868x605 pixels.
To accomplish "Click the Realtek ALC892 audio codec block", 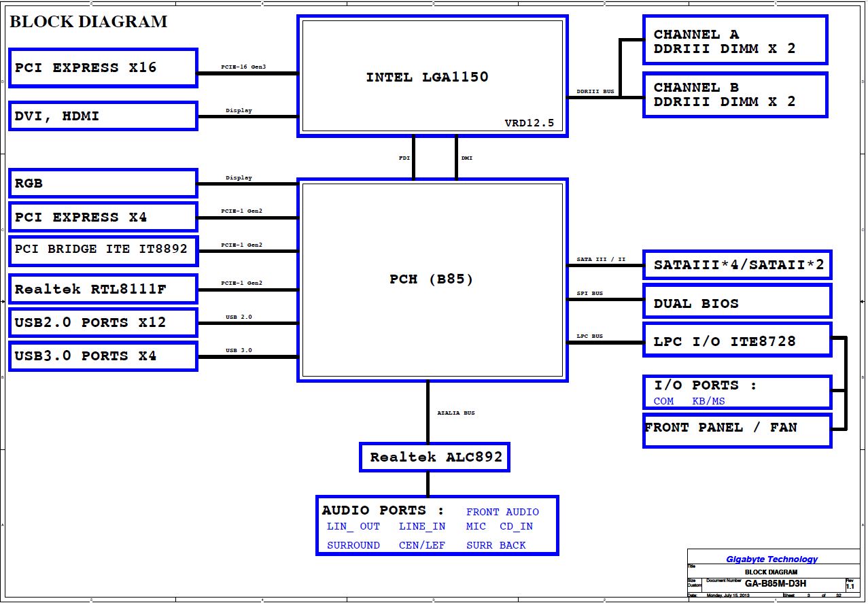I will click(x=435, y=457).
